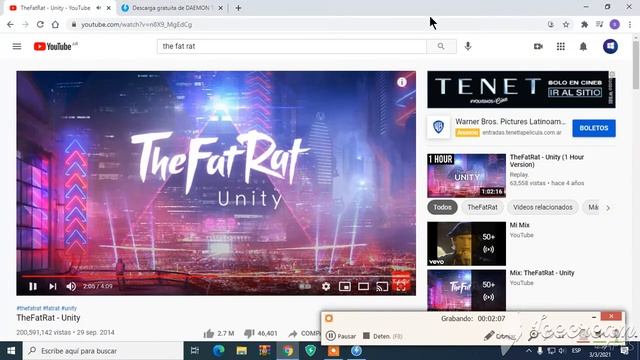Screen dimensions: 640x360
Task: Show more filter chips with right arrow
Action: coord(608,208)
